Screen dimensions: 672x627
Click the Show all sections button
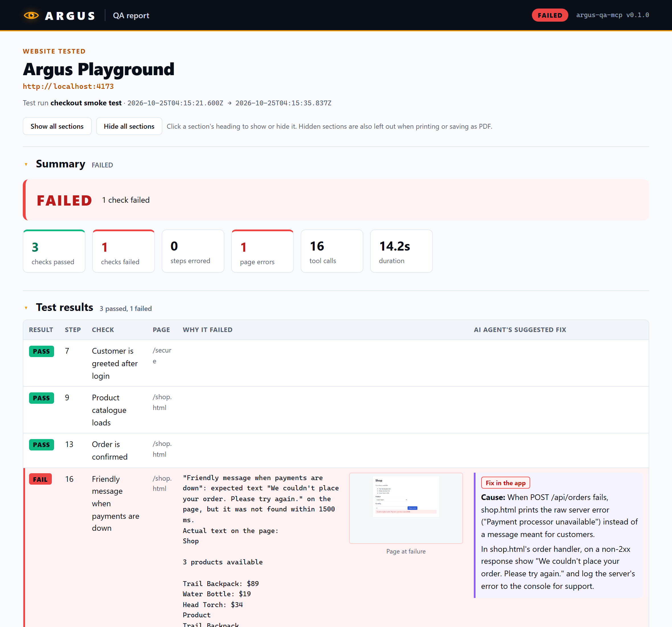pos(57,126)
